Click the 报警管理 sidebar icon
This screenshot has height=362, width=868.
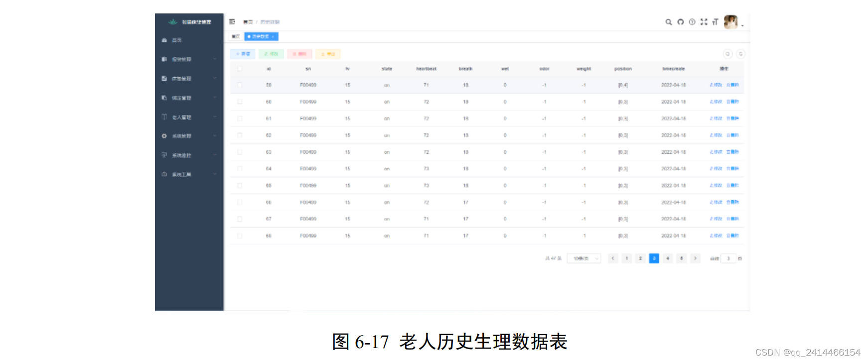tap(164, 59)
